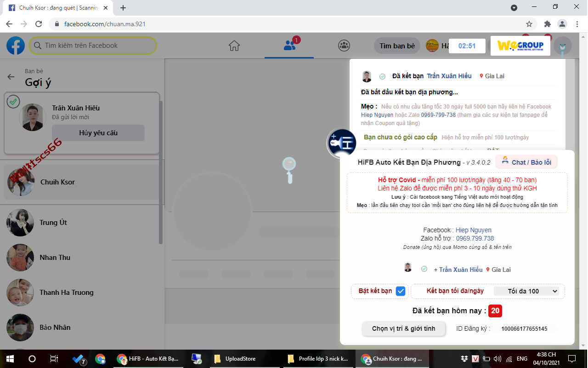The width and height of the screenshot is (588, 368).
Task: Click ENG language indicator
Action: coord(522,359)
